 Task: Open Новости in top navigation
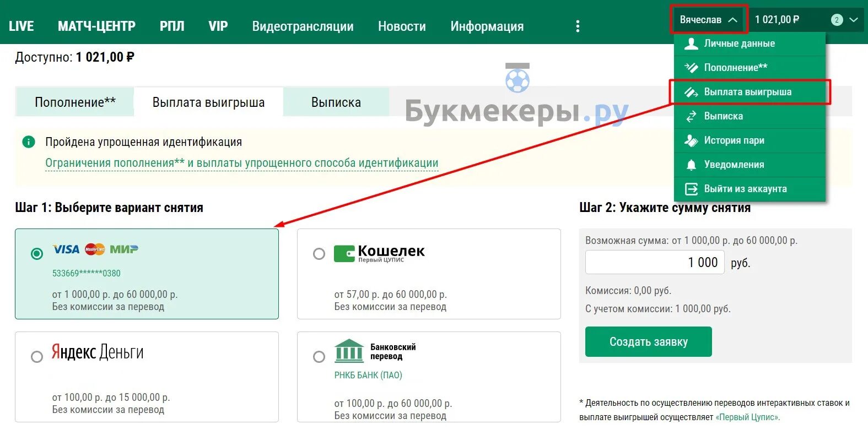[x=402, y=26]
